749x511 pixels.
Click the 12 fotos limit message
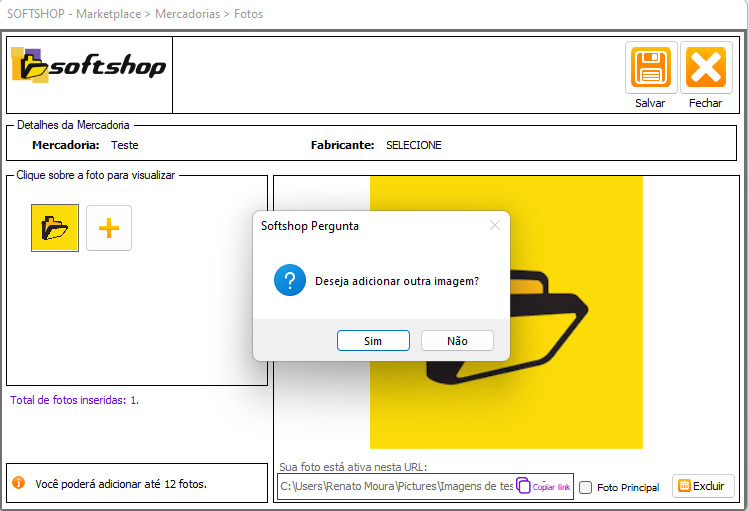pos(121,484)
